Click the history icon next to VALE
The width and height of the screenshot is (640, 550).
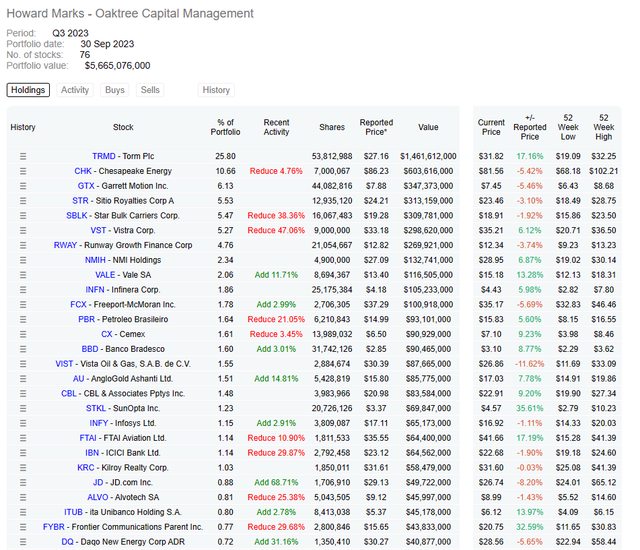coord(23,273)
